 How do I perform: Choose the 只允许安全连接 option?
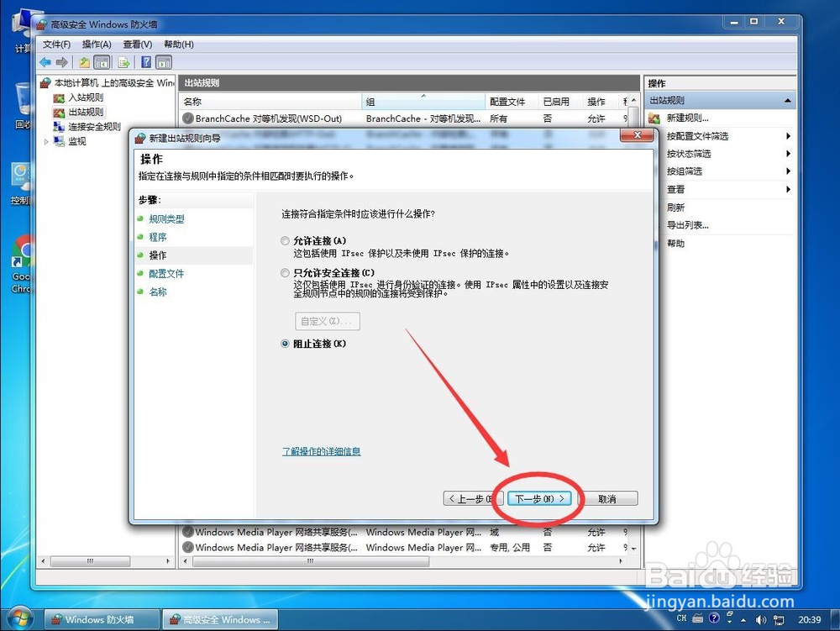pos(285,272)
